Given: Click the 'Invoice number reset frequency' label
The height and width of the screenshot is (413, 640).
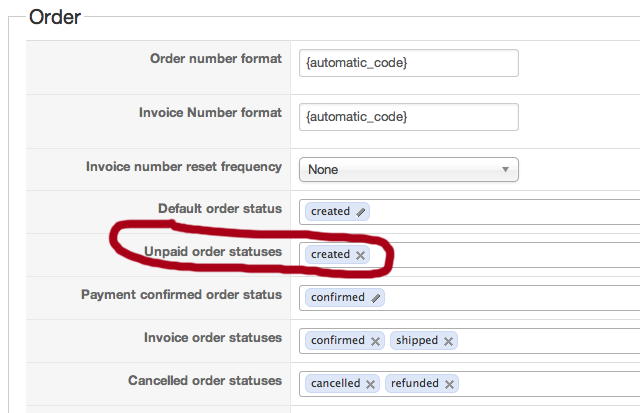Looking at the screenshot, I should (184, 167).
